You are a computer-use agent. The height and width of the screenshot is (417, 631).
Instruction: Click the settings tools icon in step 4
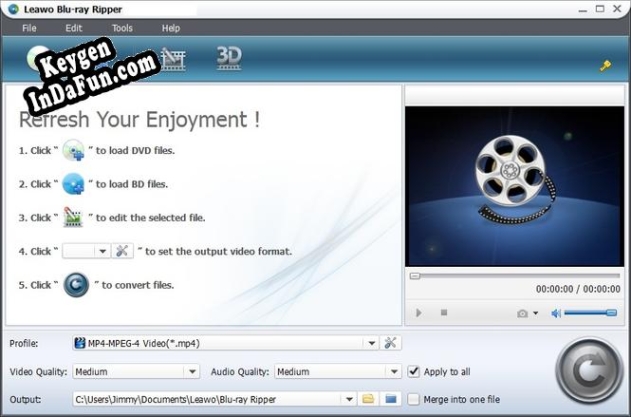[122, 251]
